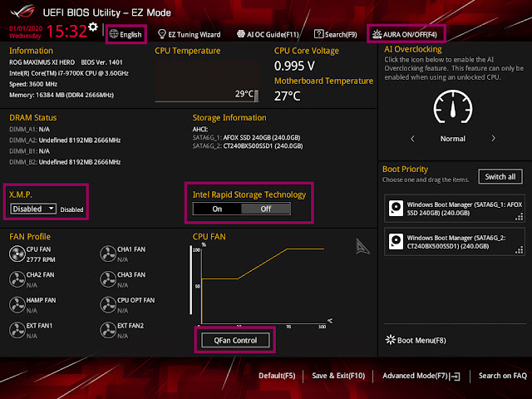Select the EXT FAN2 icon
The image size is (532, 399).
point(108,331)
